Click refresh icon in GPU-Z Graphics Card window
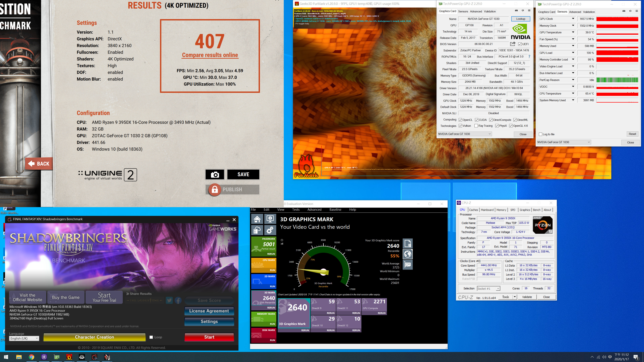Screen dimensions: 644x362 tap(523, 11)
